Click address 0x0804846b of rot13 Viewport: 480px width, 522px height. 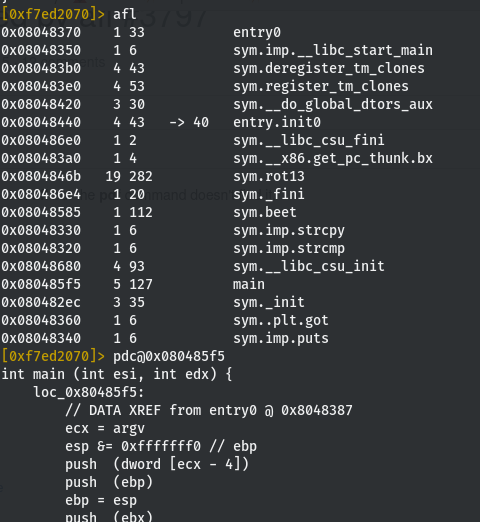pyautogui.click(x=41, y=176)
